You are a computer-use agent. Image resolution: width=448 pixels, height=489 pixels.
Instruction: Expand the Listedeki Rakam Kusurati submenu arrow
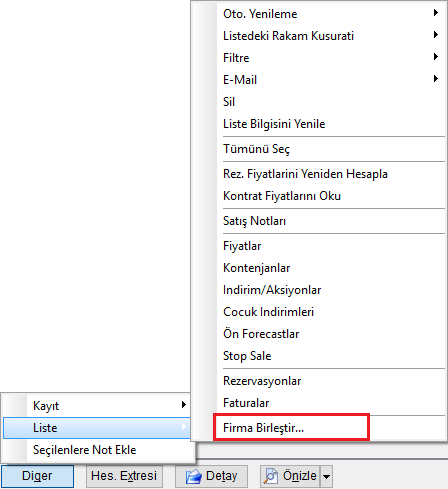[436, 35]
